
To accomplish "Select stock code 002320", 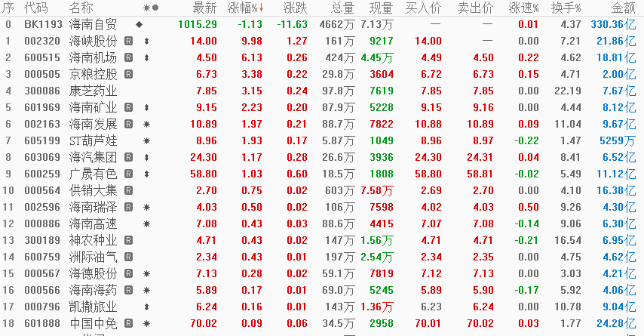I will coord(42,41).
